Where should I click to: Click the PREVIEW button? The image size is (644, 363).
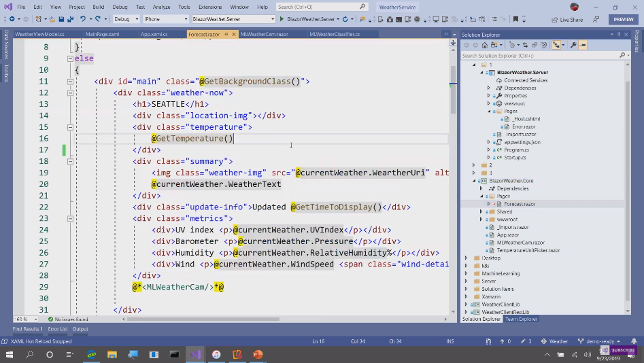point(623,19)
